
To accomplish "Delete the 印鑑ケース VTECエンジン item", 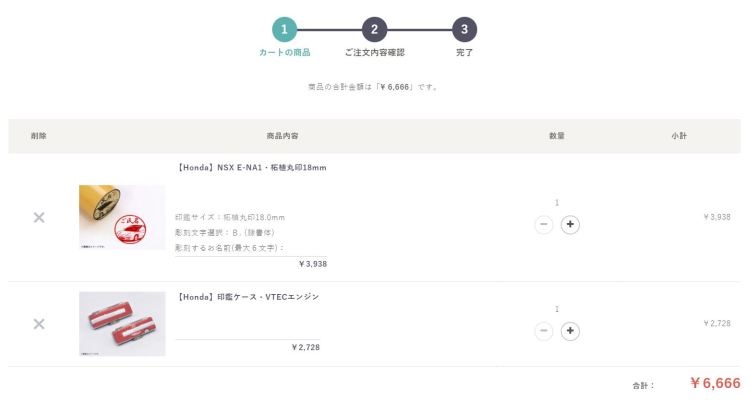I will [39, 323].
